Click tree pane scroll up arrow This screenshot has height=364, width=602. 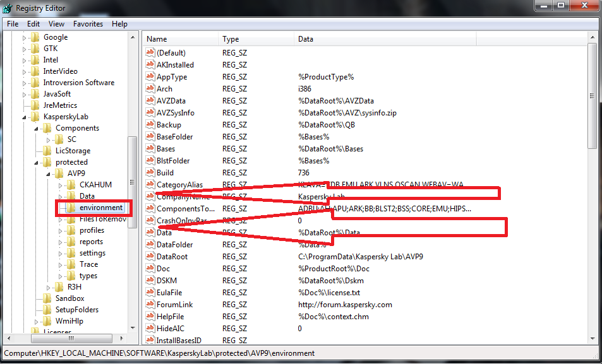pyautogui.click(x=133, y=38)
